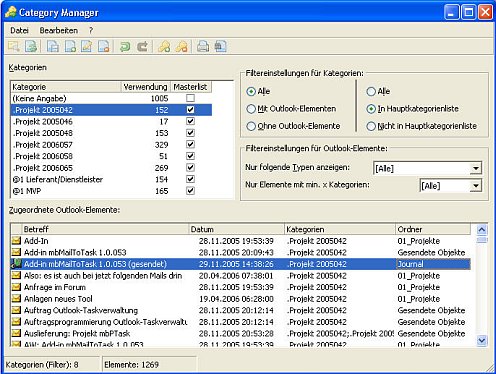Sort by the Betreff column header
This screenshot has height=374, width=496.
tap(105, 229)
